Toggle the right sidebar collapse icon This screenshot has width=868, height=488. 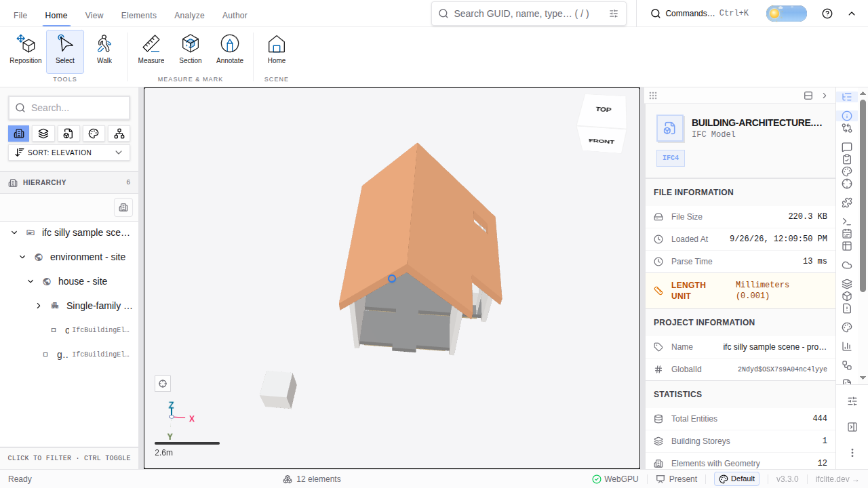(852, 427)
